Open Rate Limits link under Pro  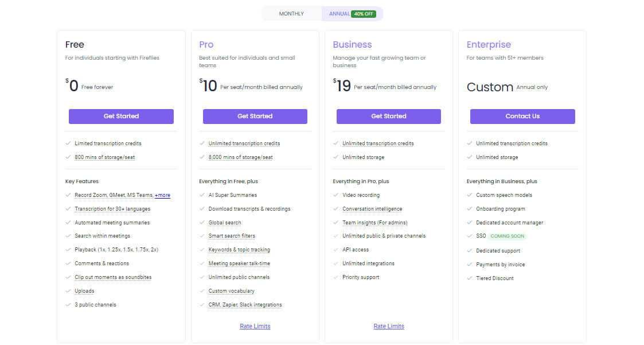point(255,326)
